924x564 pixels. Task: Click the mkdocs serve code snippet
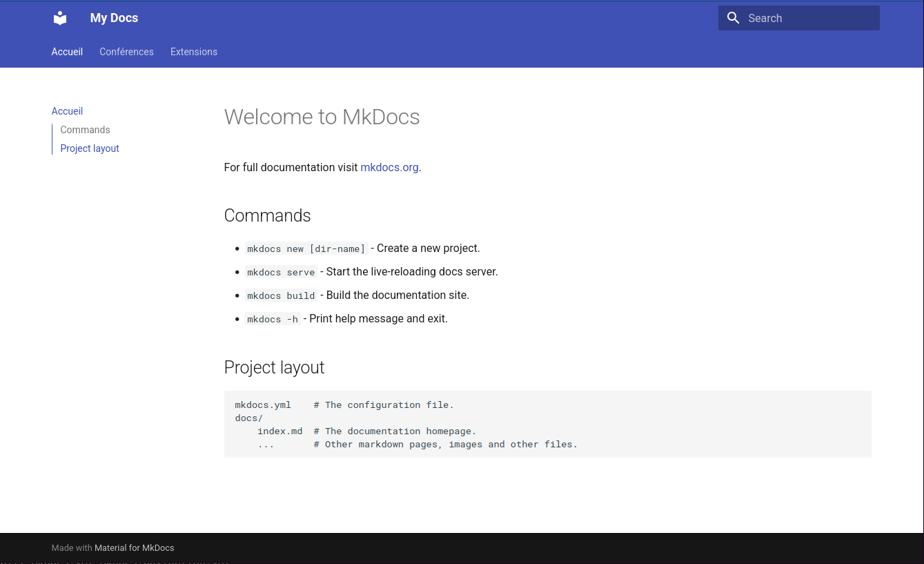pyautogui.click(x=281, y=272)
